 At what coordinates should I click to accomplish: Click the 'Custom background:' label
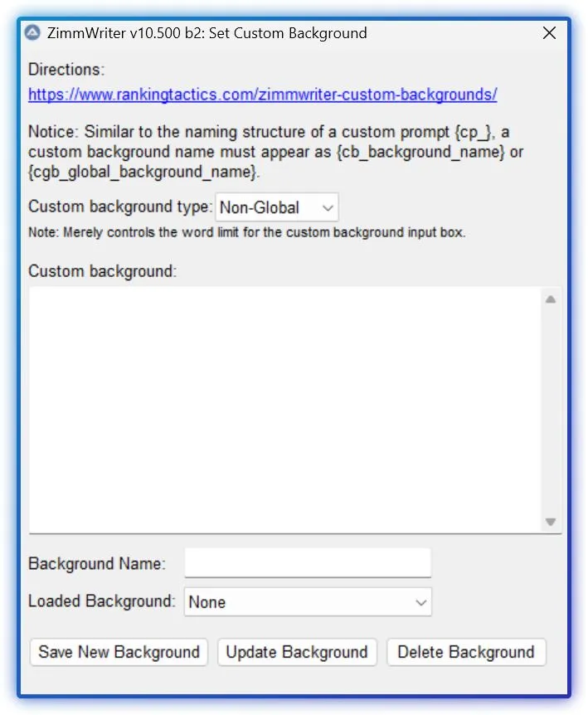tap(102, 271)
